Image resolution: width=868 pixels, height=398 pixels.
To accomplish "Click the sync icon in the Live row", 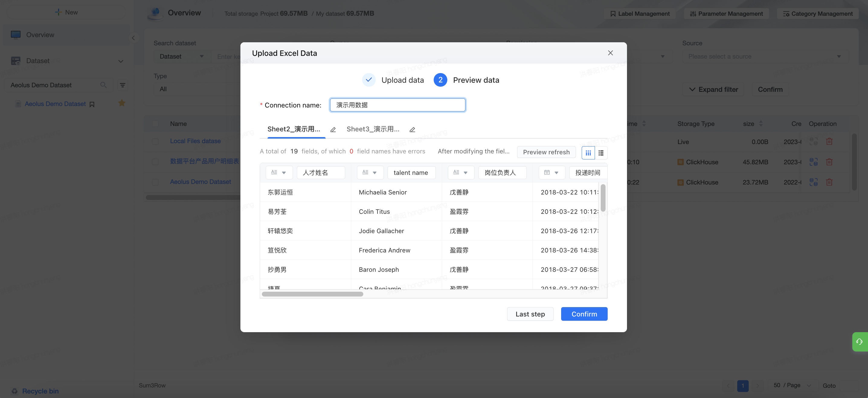I will [x=813, y=142].
